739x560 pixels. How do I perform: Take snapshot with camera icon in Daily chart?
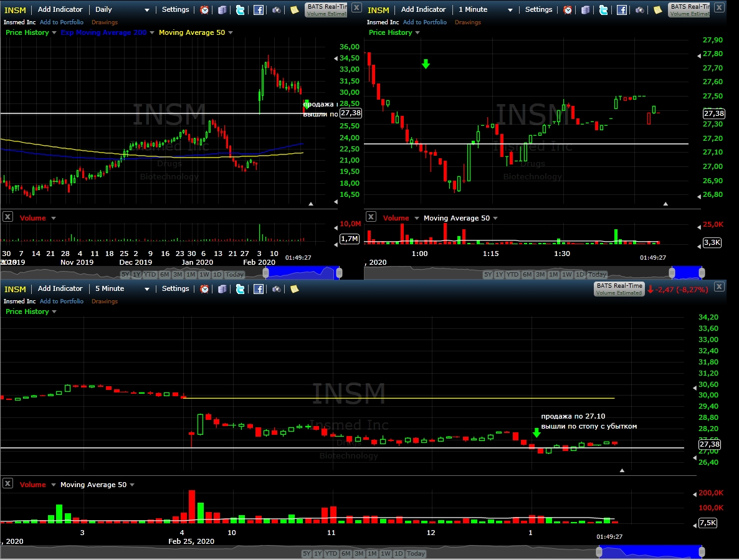click(277, 10)
